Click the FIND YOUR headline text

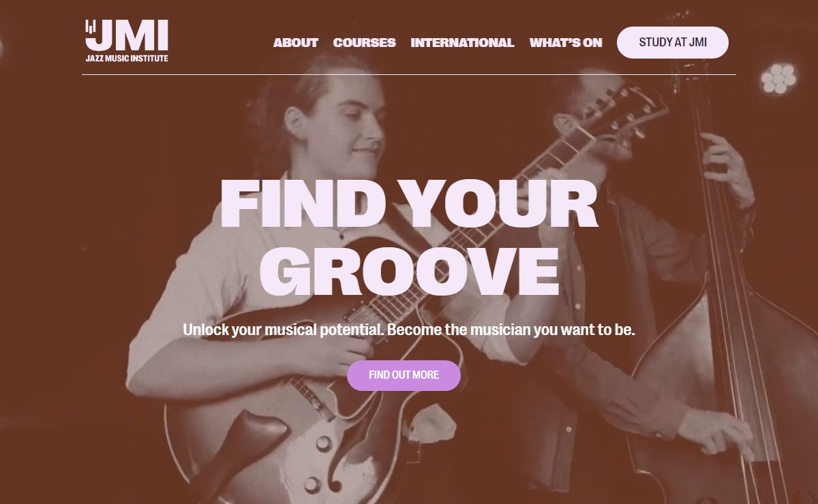[409, 203]
